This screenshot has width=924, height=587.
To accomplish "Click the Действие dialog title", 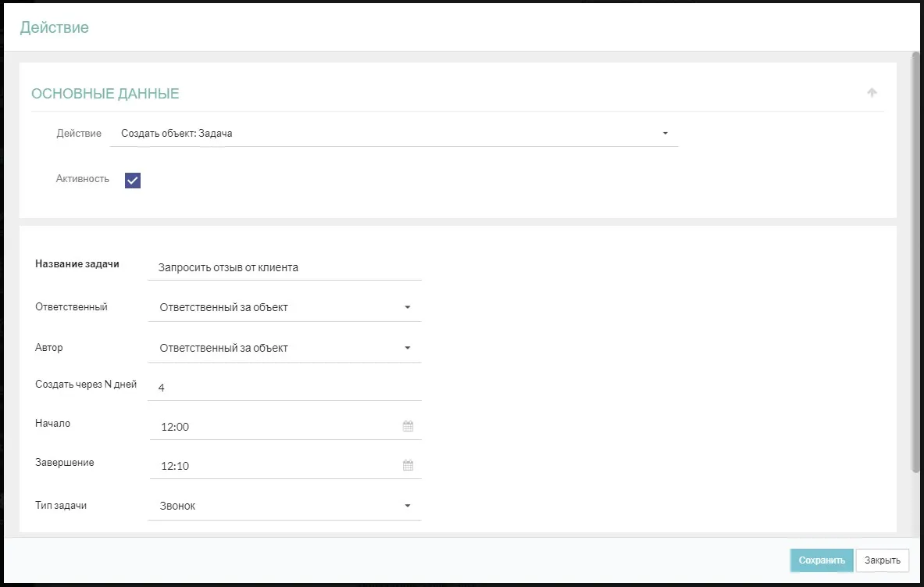I will point(55,28).
